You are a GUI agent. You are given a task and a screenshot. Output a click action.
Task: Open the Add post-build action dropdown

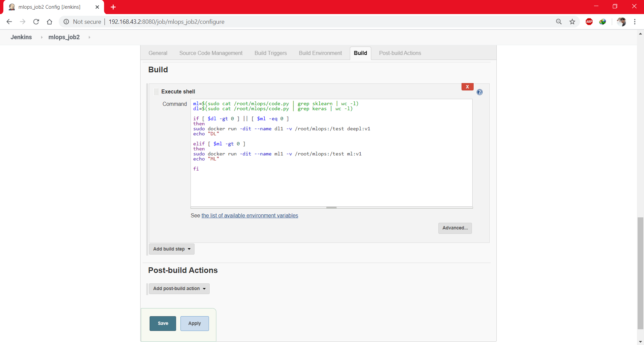(179, 288)
